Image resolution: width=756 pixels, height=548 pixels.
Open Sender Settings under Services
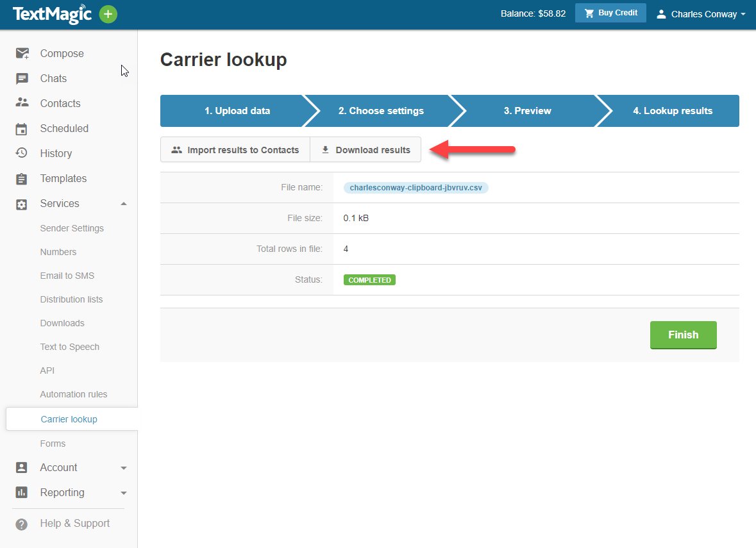[72, 228]
